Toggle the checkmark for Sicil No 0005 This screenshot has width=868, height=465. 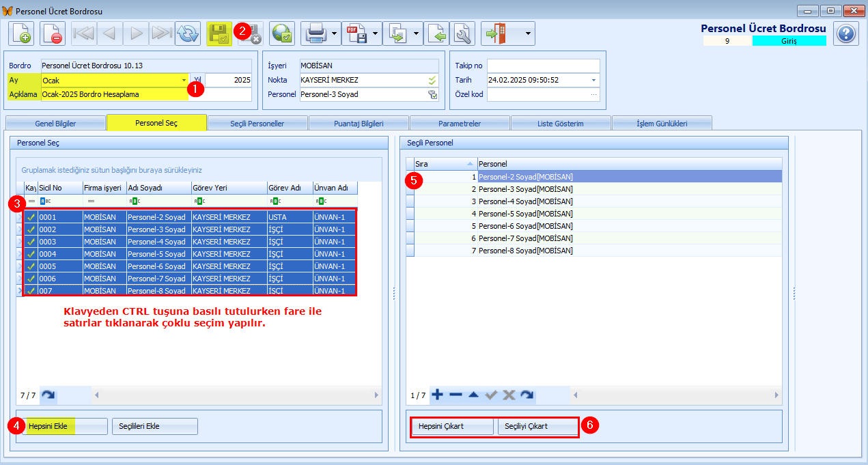pyautogui.click(x=31, y=266)
